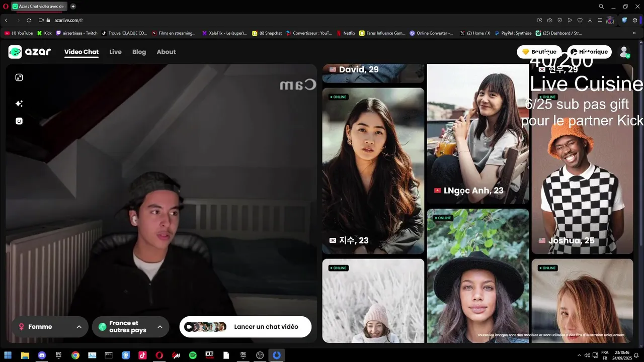Screen dimensions: 644x362
Task: Open a new browser tab with plus
Action: [73, 7]
